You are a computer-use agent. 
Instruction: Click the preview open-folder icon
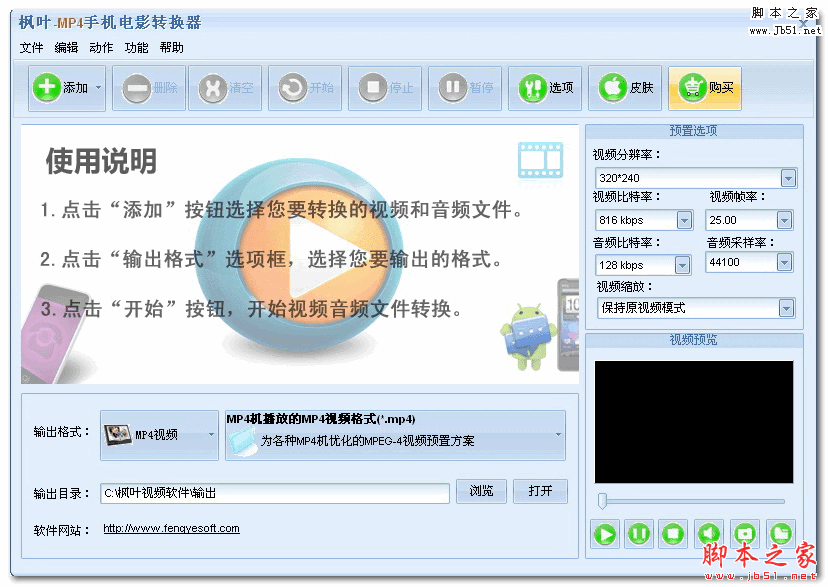pos(780,534)
